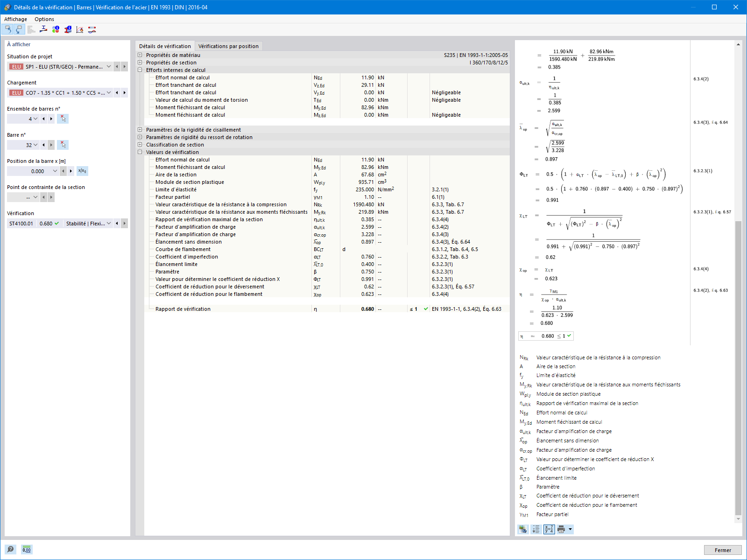Open the Chargement CO7 dropdown
This screenshot has width=747, height=560.
click(x=109, y=93)
